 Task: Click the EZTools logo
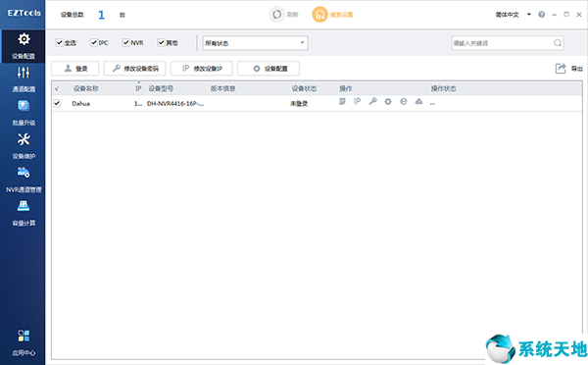tap(24, 13)
